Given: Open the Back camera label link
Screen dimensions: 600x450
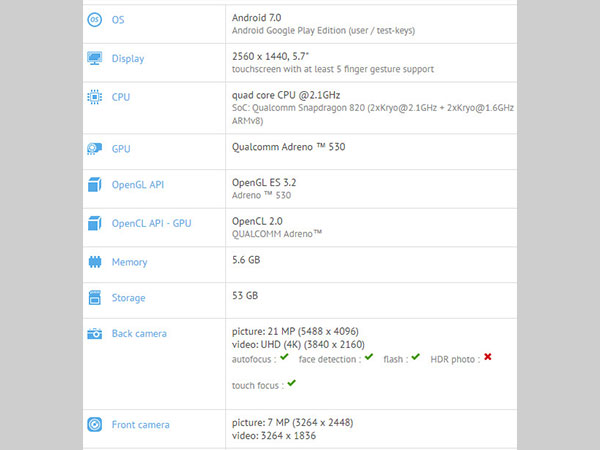Looking at the screenshot, I should pos(139,334).
